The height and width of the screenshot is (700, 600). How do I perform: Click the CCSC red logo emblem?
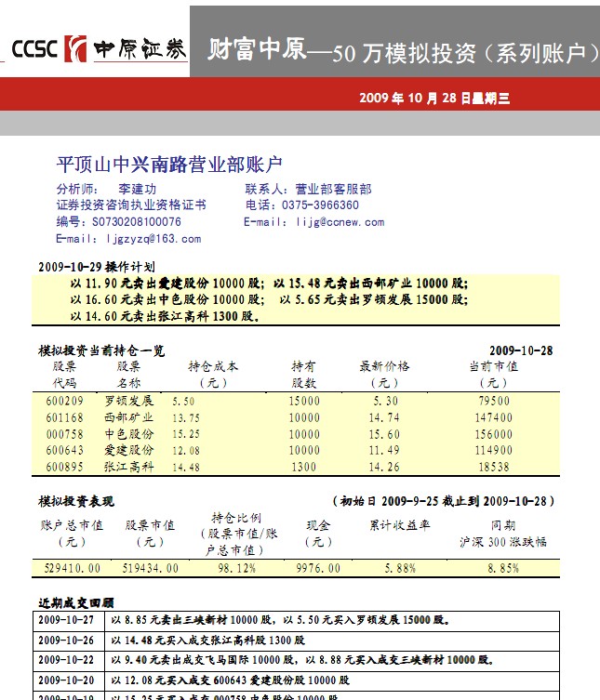76,49
